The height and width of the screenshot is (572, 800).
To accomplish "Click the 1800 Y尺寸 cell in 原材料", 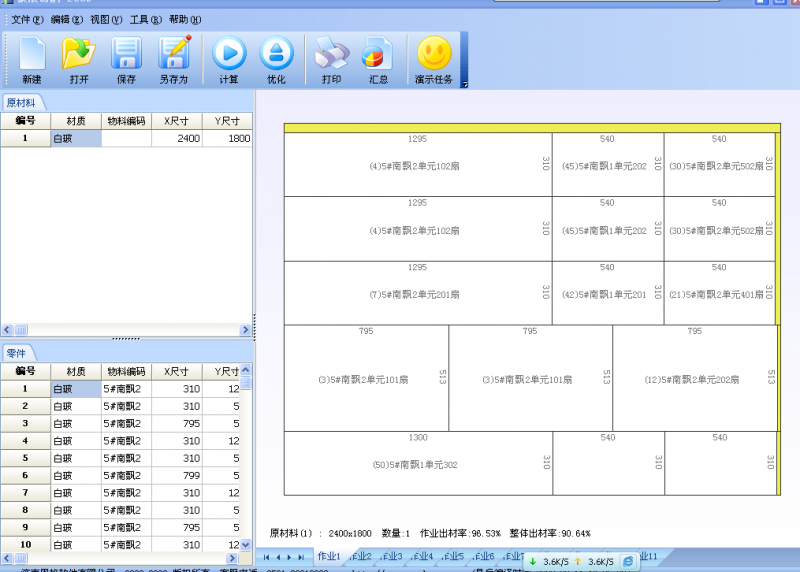I will [227, 138].
